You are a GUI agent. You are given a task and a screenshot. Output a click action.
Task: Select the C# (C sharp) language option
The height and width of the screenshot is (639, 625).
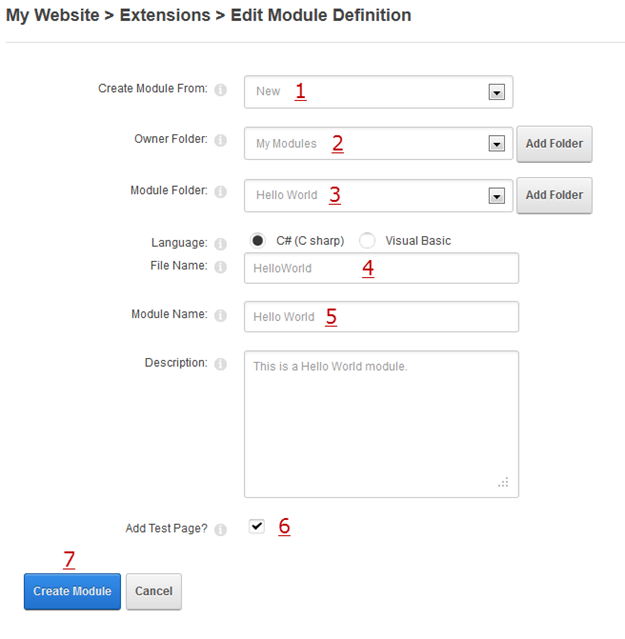257,241
